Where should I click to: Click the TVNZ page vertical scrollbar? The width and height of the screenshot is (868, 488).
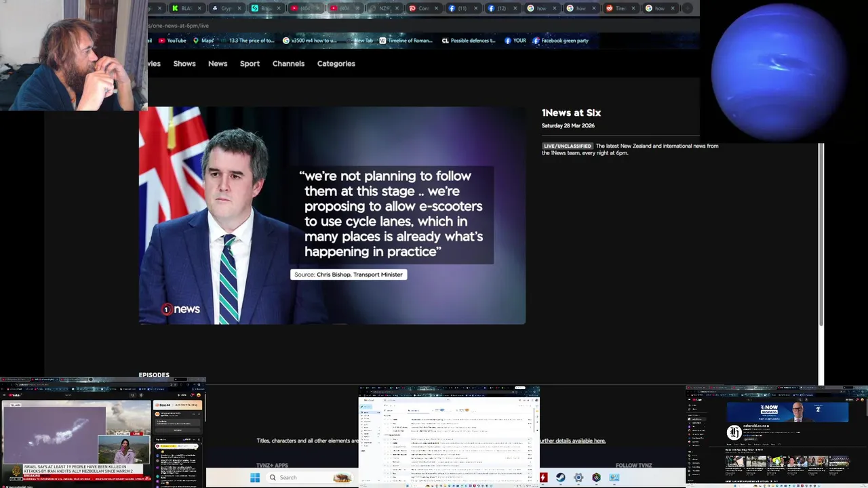click(821, 234)
